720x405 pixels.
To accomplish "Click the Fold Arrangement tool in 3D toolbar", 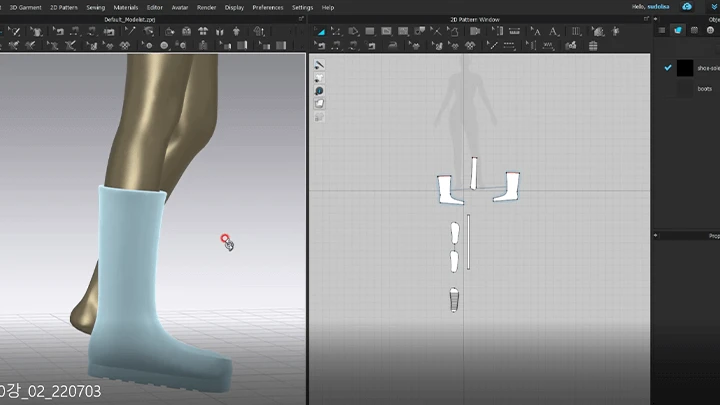I will point(169,31).
